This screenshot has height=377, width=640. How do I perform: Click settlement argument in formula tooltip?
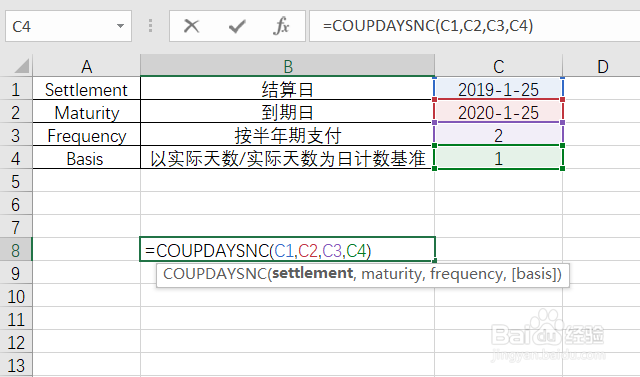(312, 273)
